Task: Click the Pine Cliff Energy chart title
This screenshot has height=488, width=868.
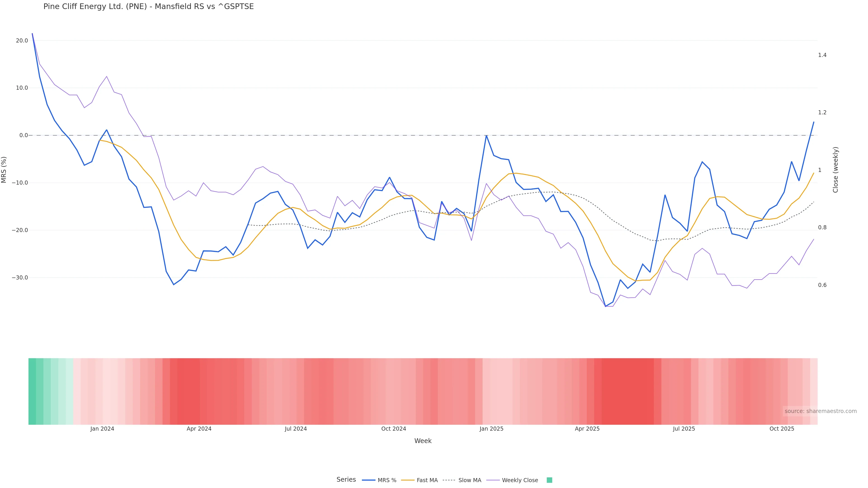Action: point(149,7)
